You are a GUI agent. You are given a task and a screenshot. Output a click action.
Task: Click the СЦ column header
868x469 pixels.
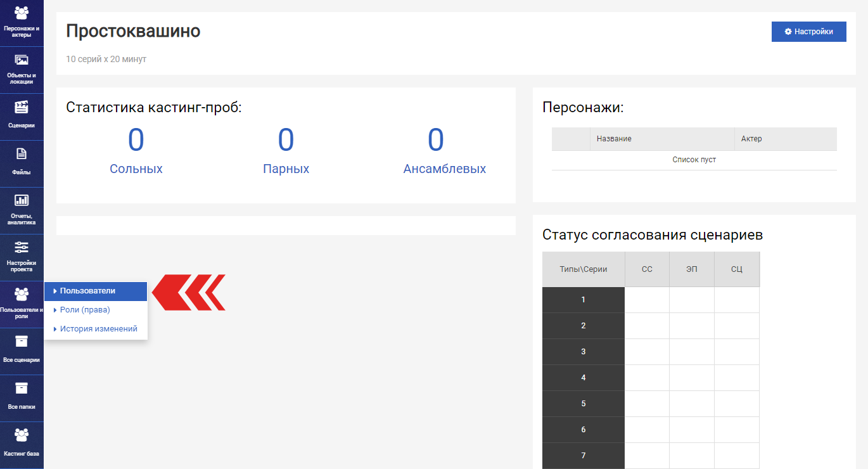(737, 269)
